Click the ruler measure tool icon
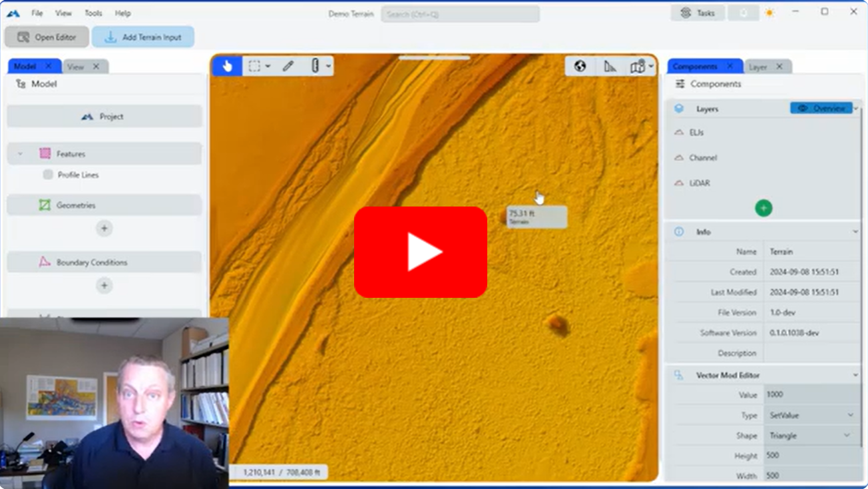 [610, 66]
